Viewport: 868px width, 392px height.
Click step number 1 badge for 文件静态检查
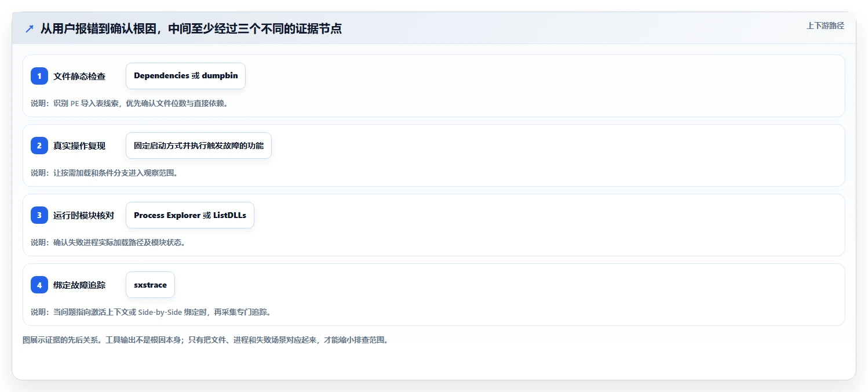[x=39, y=76]
